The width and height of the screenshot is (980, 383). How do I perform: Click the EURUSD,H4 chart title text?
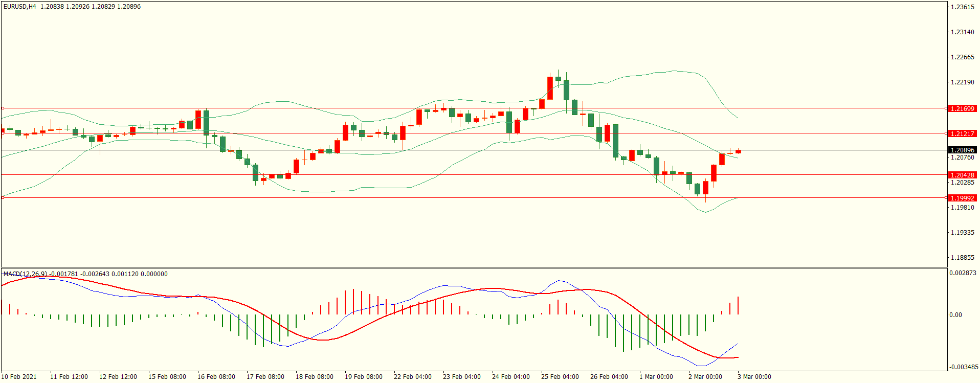pos(20,7)
